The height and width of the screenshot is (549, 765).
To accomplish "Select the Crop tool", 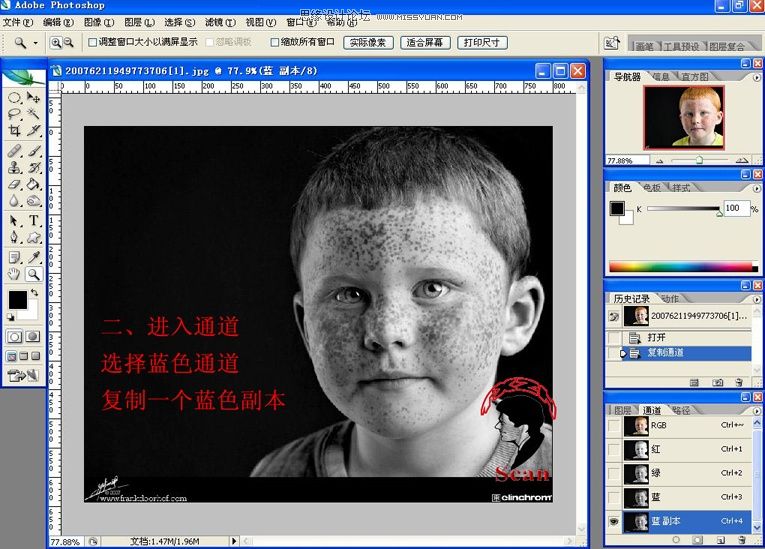I will pyautogui.click(x=15, y=130).
